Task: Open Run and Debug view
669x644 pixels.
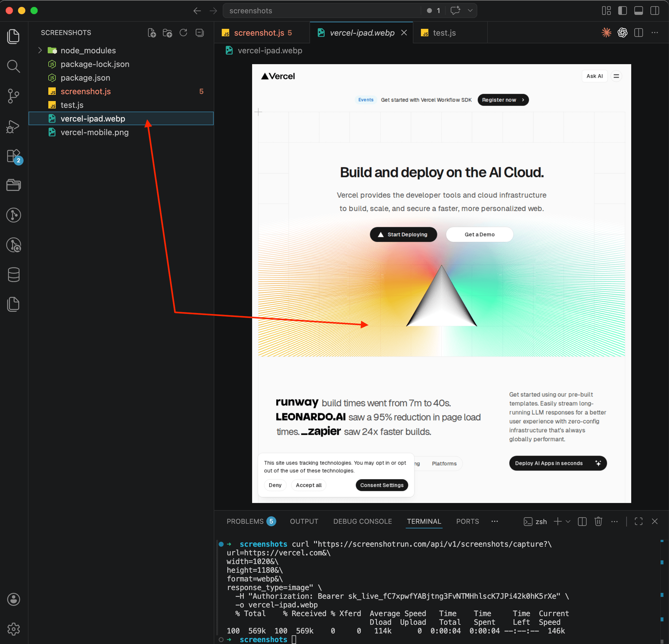Action: (13, 126)
